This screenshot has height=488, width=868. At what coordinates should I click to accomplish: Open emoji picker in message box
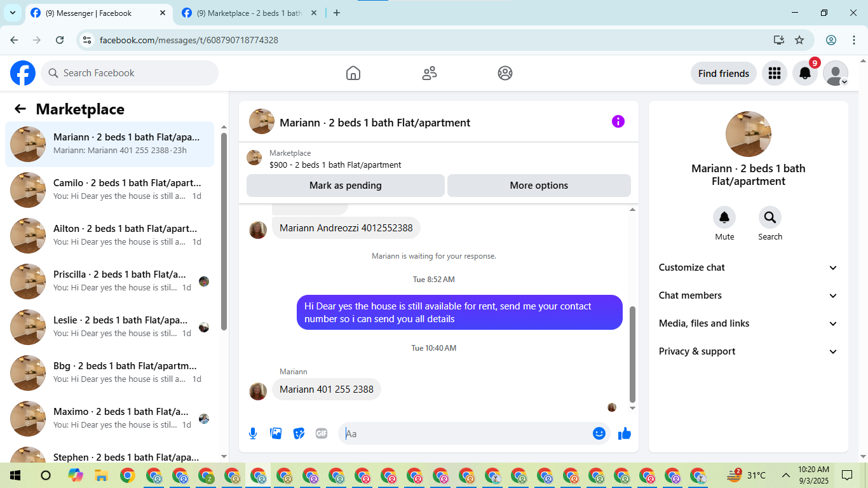click(599, 433)
